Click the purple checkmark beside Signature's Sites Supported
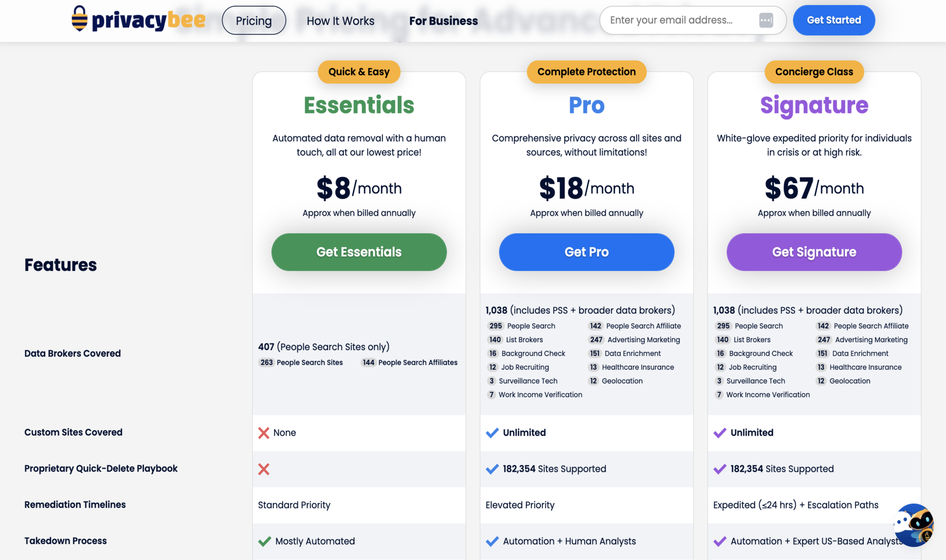Screen dimensions: 946x560 [719, 469]
